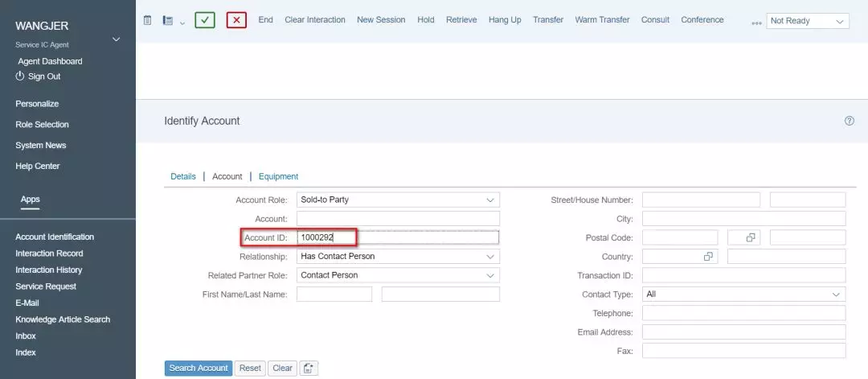Image resolution: width=868 pixels, height=379 pixels.
Task: Reject call with red X button
Action: point(236,20)
